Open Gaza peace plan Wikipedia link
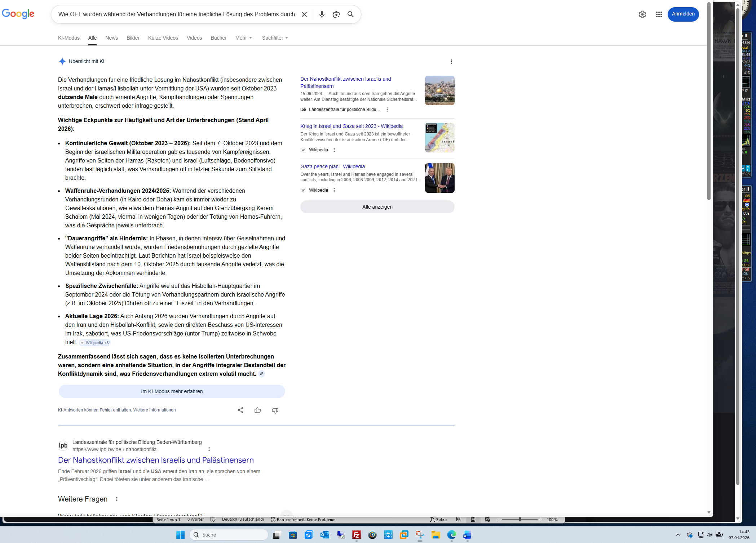 (332, 166)
